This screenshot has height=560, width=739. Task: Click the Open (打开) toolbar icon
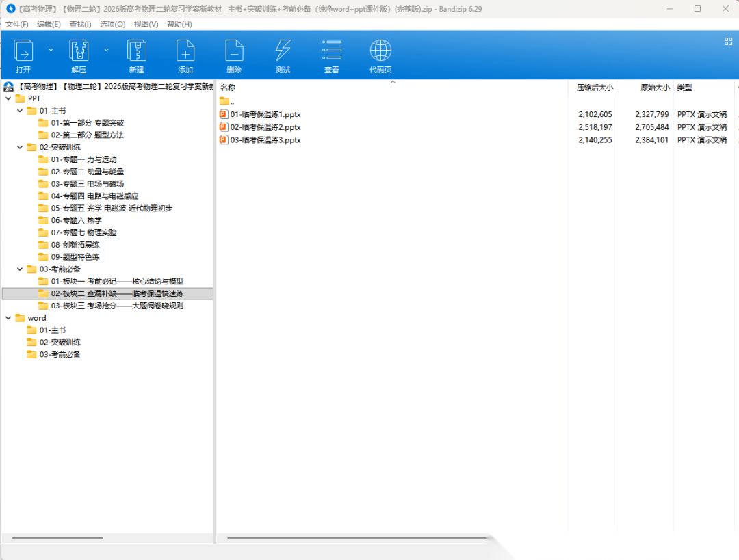[x=23, y=52]
